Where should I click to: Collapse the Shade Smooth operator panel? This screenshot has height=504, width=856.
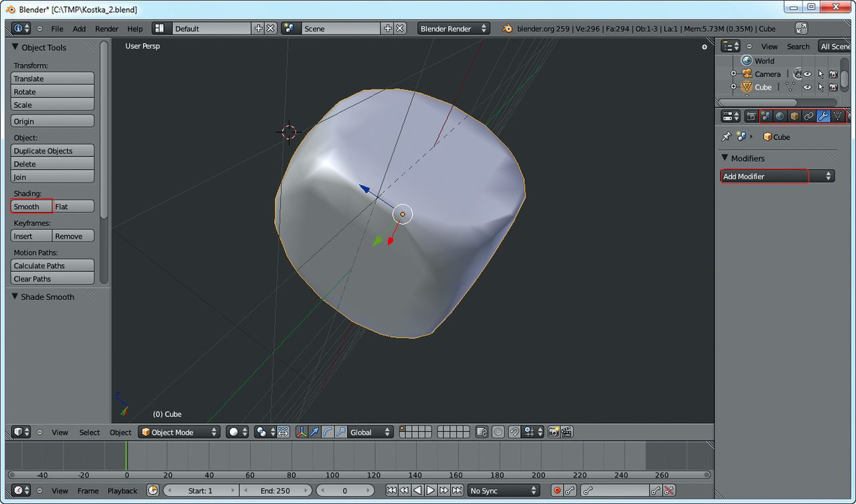point(15,297)
